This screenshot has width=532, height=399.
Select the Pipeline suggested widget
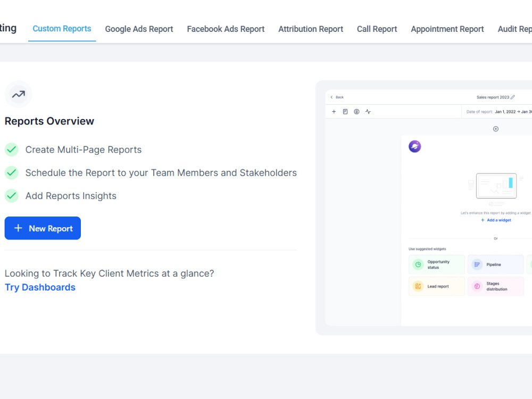[x=496, y=264]
